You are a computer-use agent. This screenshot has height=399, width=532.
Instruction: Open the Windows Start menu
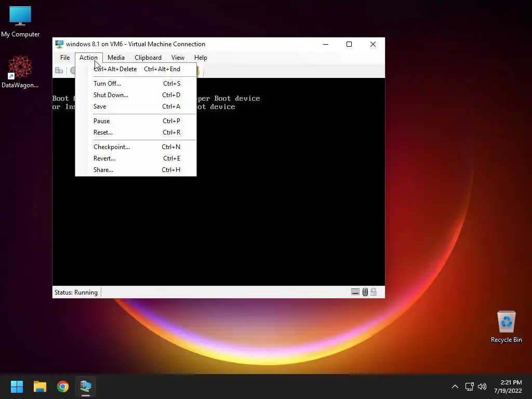[x=17, y=387]
